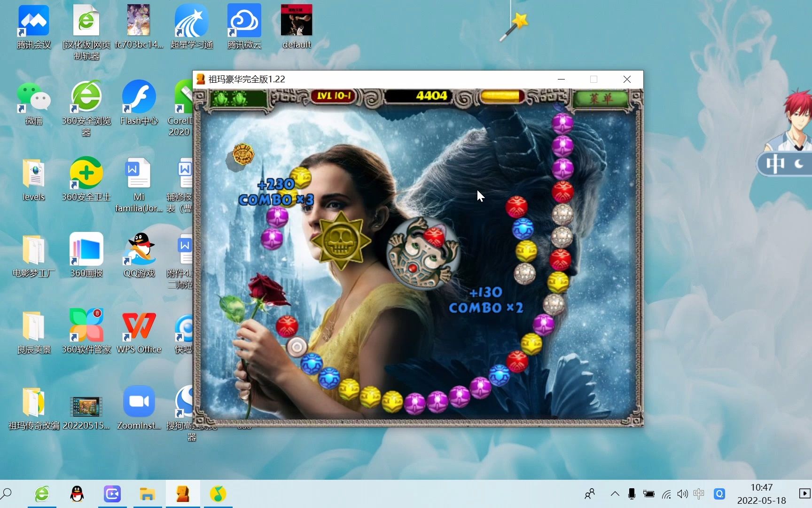Open the People tray icon
This screenshot has height=508, width=812.
[590, 494]
